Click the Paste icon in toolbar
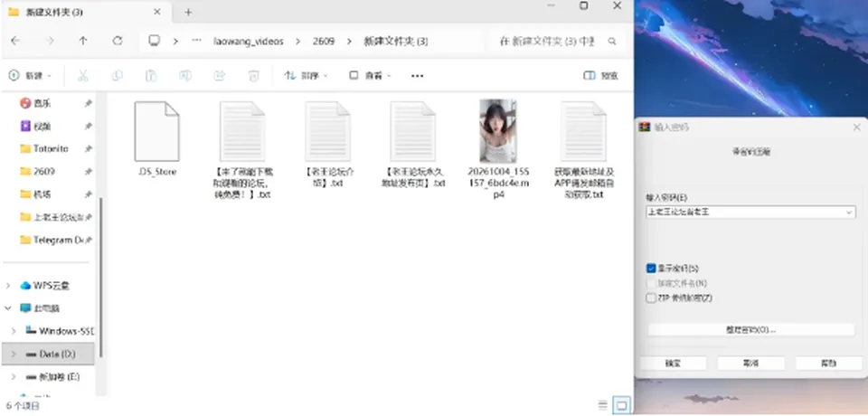 point(151,75)
